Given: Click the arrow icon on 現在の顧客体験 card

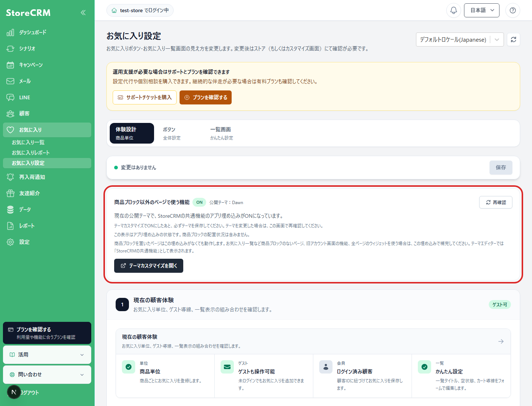Looking at the screenshot, I should pos(501,341).
